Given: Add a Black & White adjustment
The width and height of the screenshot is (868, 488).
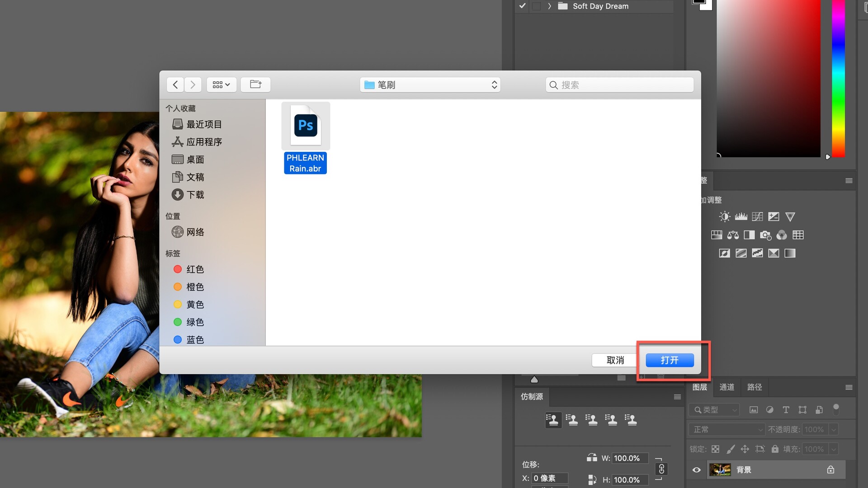Looking at the screenshot, I should coord(749,235).
